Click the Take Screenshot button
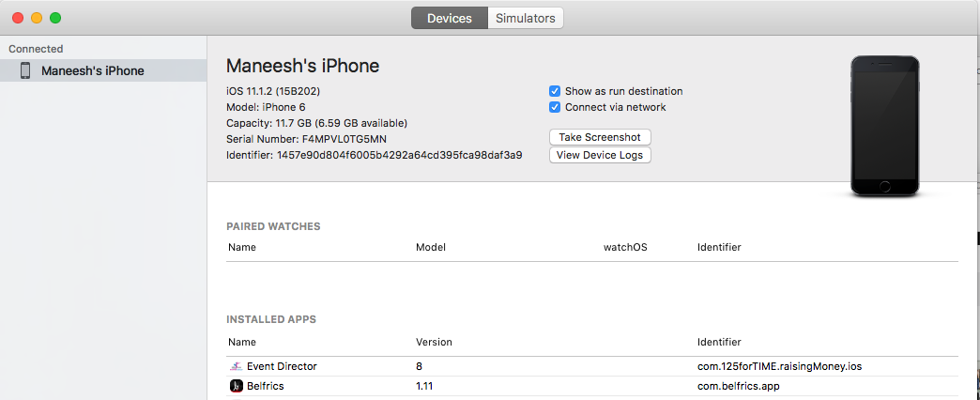 coord(600,137)
